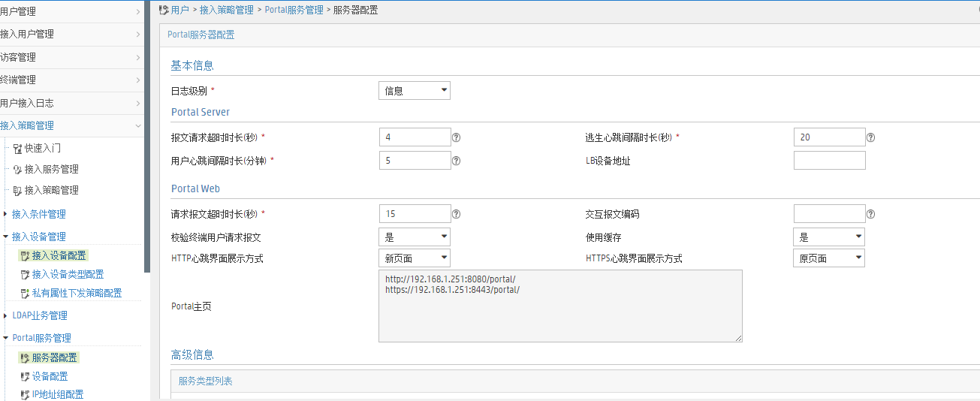Open HTTP心跳界面展示方式 dropdown
Screen dimensions: 980x401
click(x=414, y=258)
